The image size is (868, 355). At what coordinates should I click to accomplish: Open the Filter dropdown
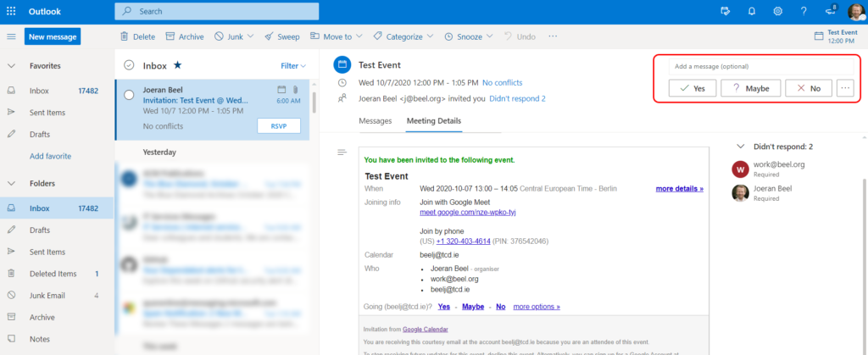293,66
